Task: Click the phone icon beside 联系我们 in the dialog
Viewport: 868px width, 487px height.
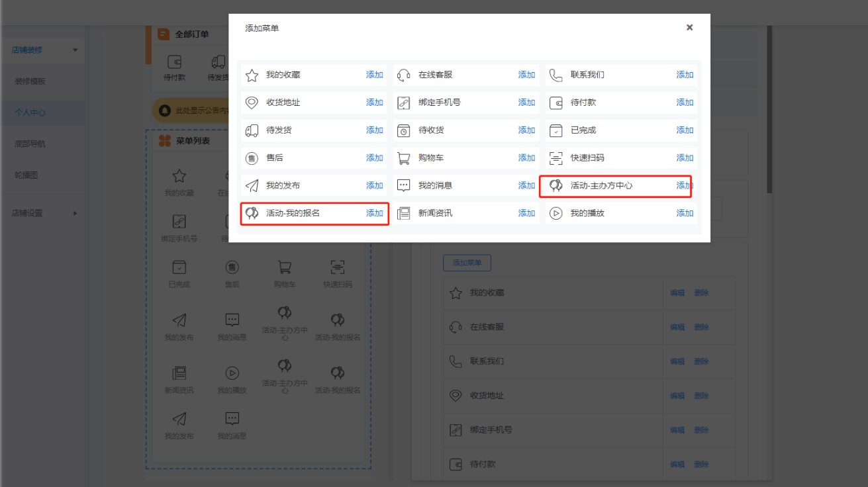Action: tap(555, 75)
